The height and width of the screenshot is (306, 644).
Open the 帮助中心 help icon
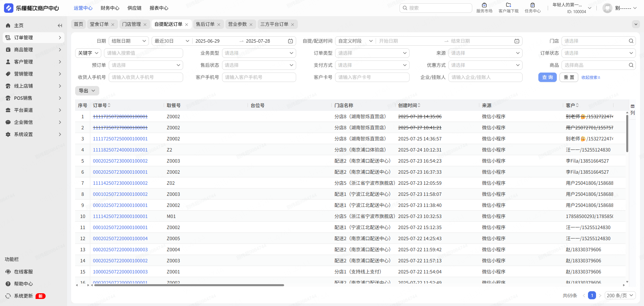8,284
